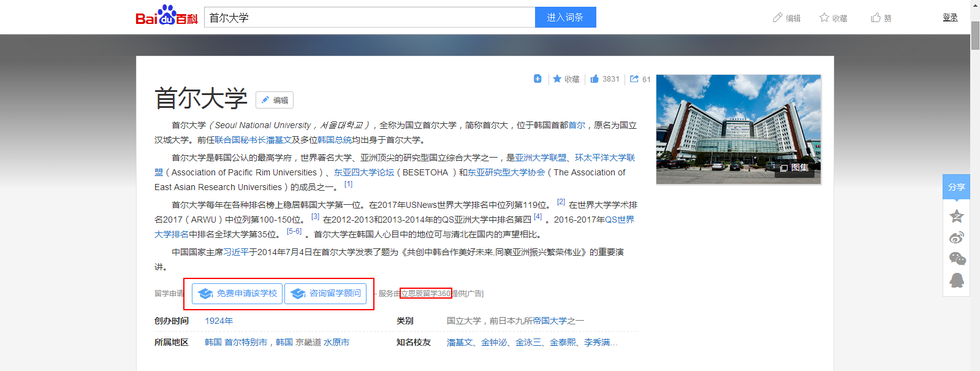Open alumni link 金泰熙
This screenshot has width=980, height=371.
click(x=562, y=342)
